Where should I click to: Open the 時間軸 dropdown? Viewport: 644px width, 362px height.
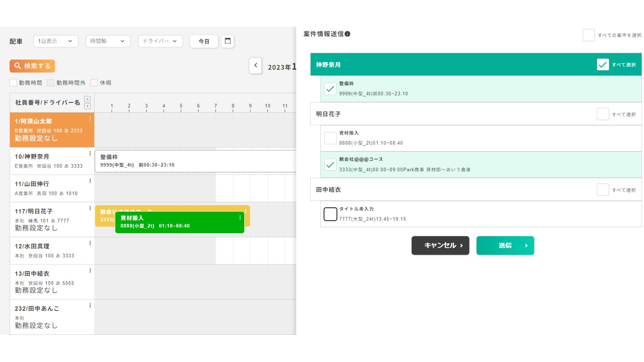(108, 41)
